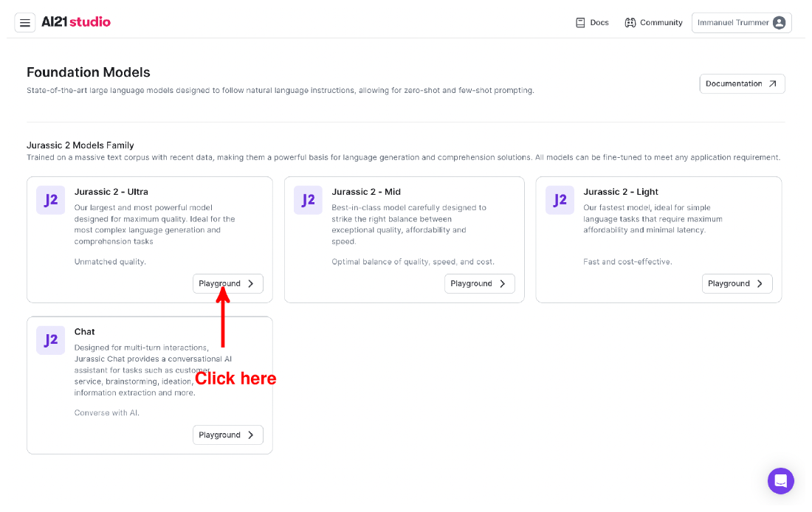
Task: Open the Community link in header
Action: point(653,23)
